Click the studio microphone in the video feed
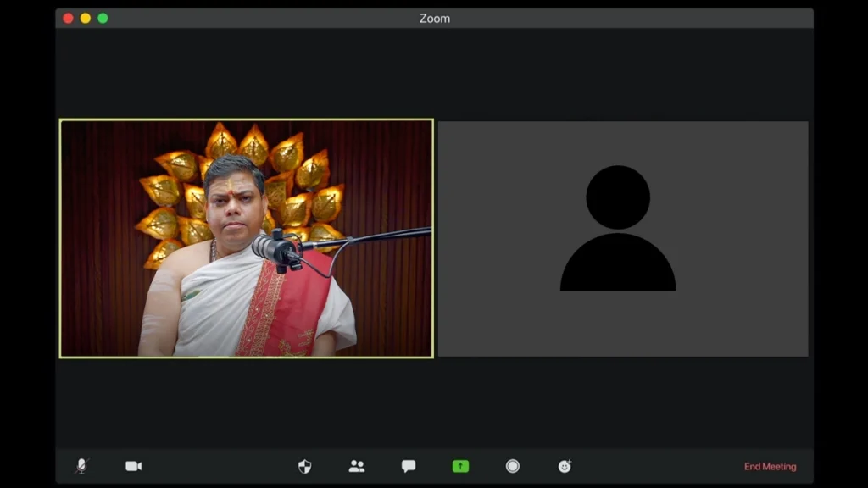 coord(275,248)
